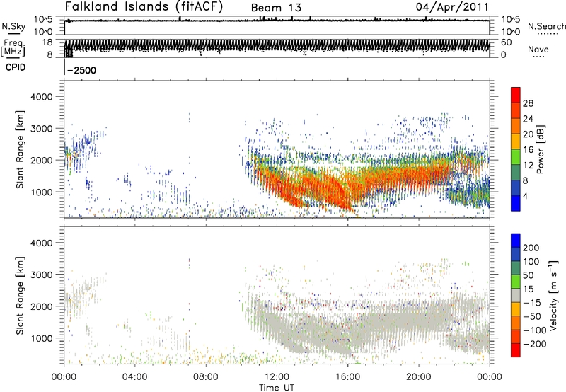Select the 'Freq. [MHz]' axis label
Viewport: 566px width, 392px height.
pyautogui.click(x=13, y=47)
